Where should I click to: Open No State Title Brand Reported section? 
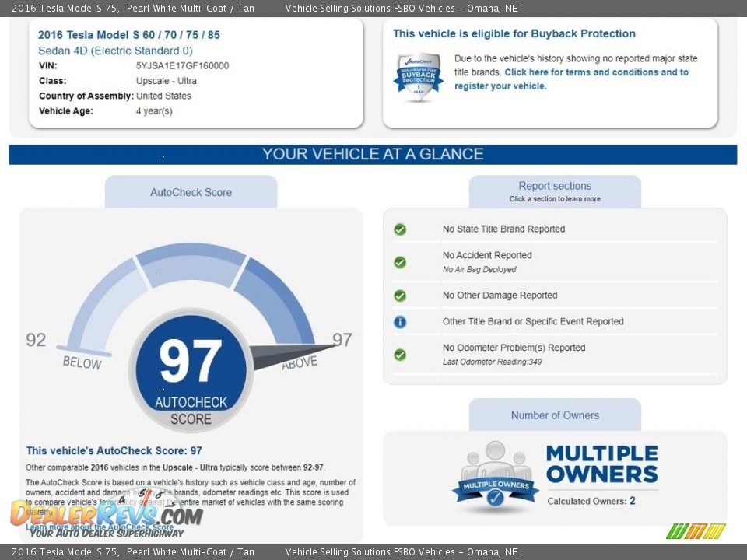point(503,229)
